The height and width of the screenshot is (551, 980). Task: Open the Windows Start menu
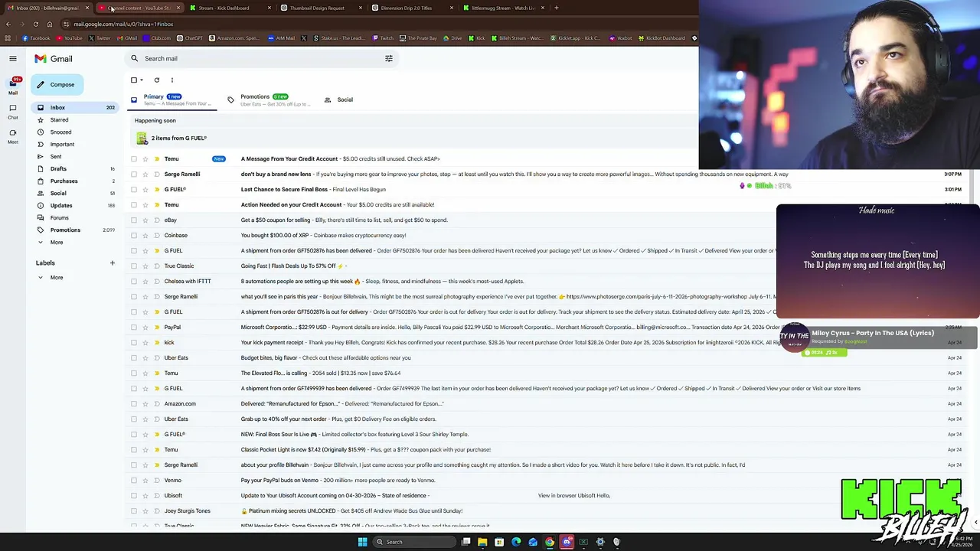click(363, 542)
